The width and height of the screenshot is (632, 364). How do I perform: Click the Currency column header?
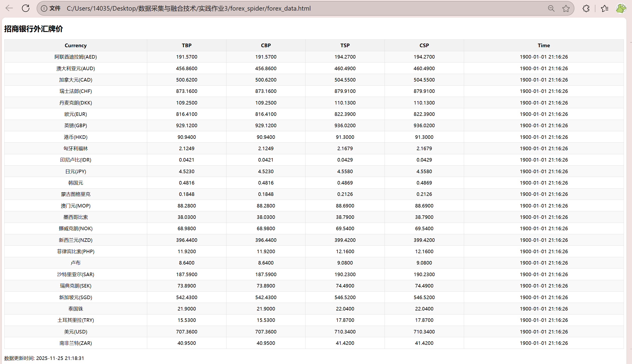(x=75, y=45)
